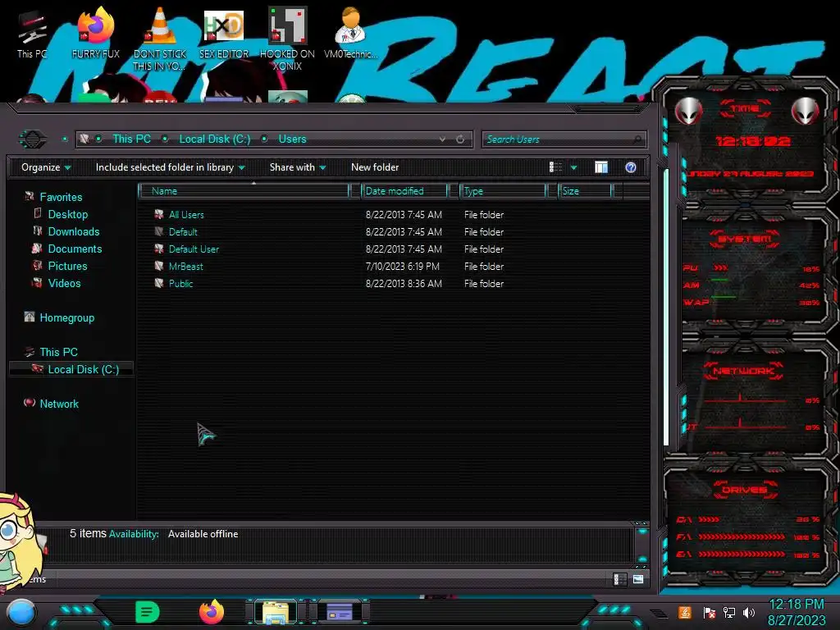The image size is (840, 630).
Task: Select the Default folder row
Action: coord(328,232)
